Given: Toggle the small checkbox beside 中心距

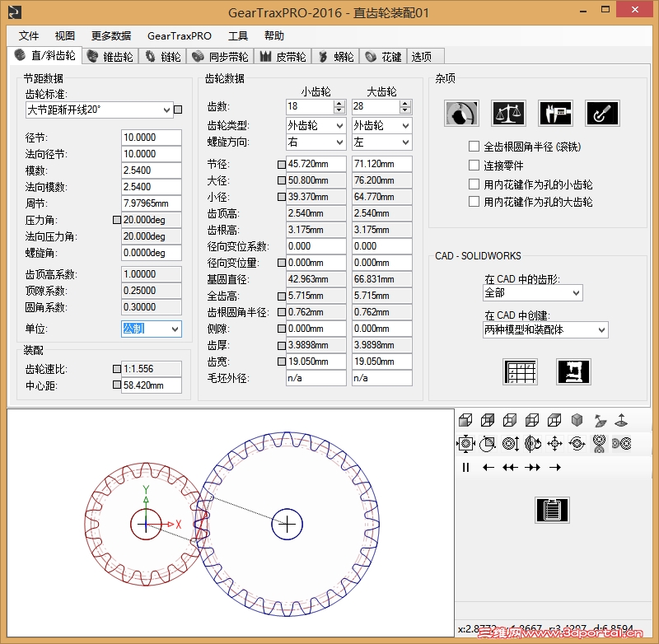Looking at the screenshot, I should tap(117, 385).
